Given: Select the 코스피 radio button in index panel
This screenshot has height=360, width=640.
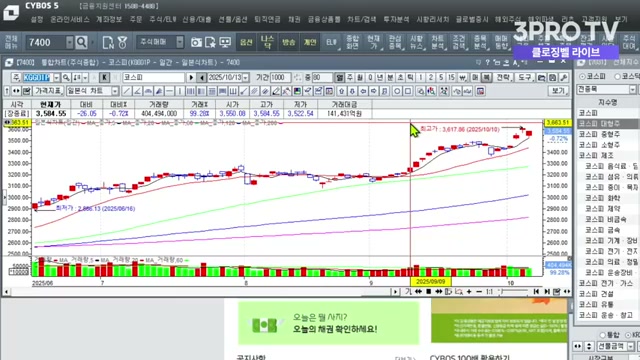Looking at the screenshot, I should (582, 76).
